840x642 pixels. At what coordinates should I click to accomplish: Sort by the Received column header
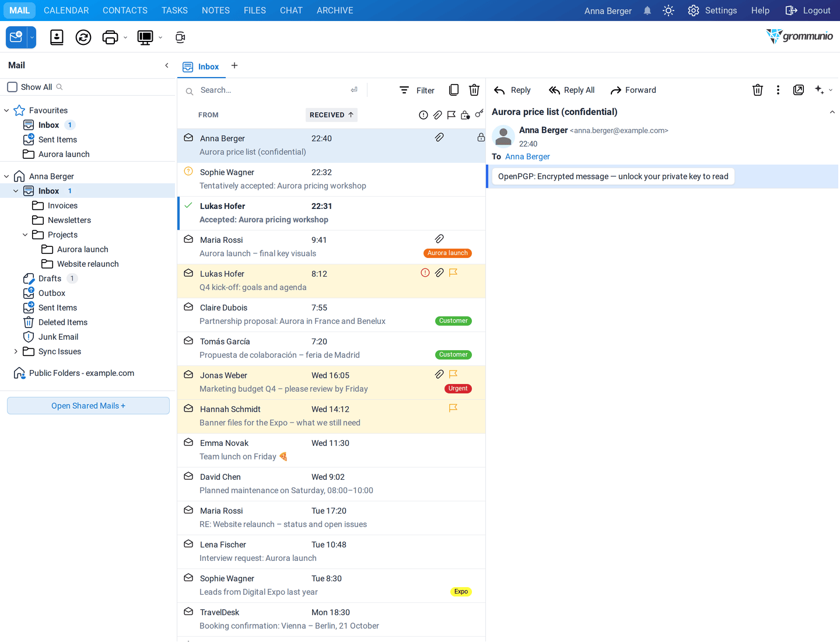[x=331, y=115]
